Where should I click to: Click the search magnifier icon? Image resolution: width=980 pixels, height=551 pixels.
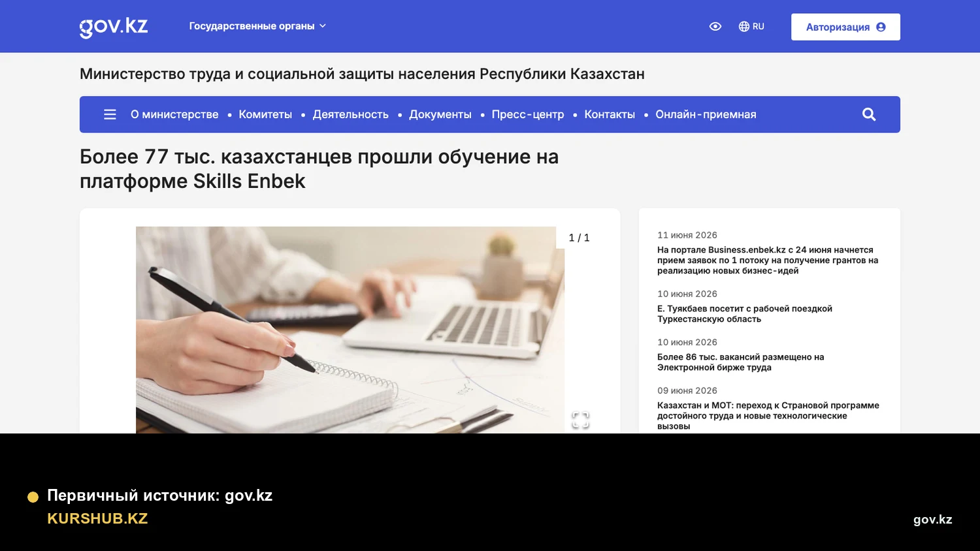tap(869, 114)
